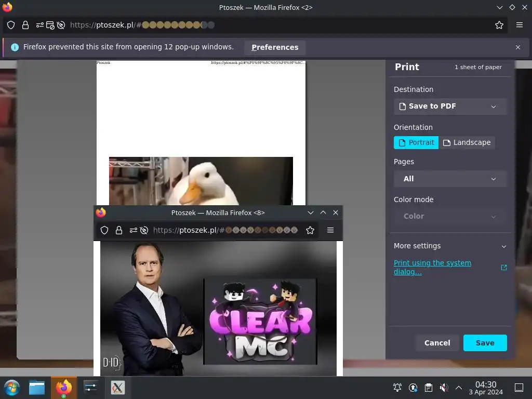Open the notifications bell in system tray
This screenshot has width=532, height=399.
tap(397, 388)
